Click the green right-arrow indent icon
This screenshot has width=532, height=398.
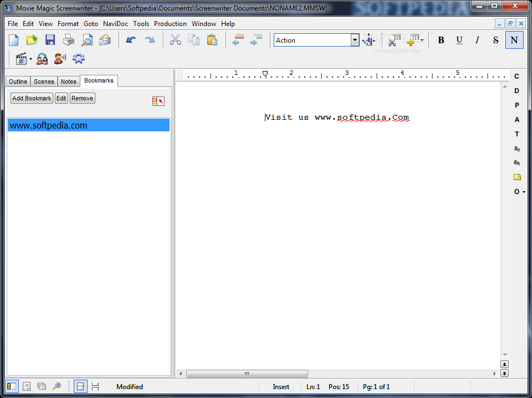click(256, 40)
